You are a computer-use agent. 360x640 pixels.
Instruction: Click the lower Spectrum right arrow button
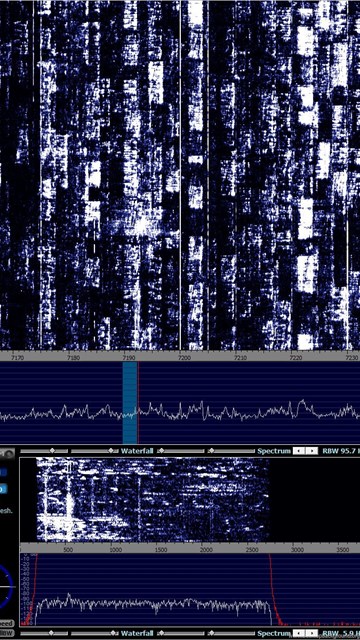[312, 633]
